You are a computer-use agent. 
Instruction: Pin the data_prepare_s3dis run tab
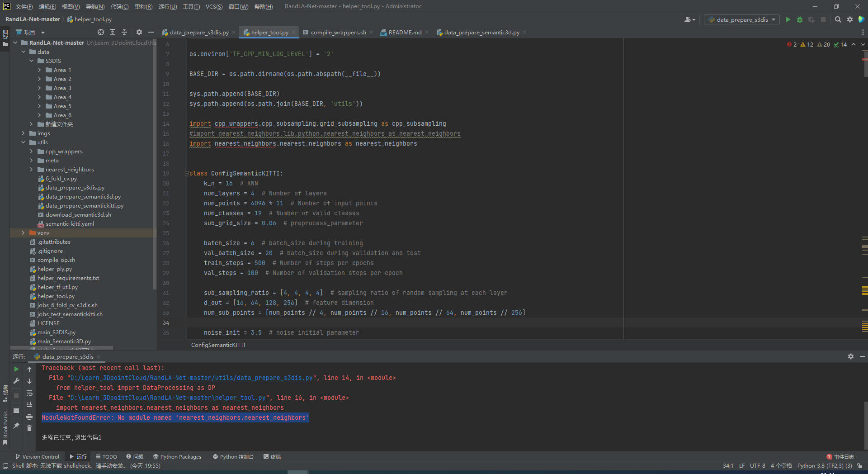click(17, 426)
